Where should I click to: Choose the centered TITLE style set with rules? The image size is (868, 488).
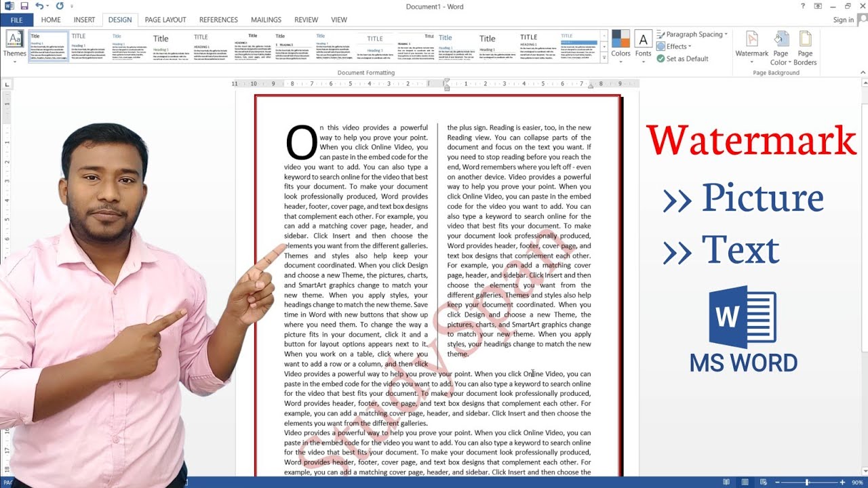point(375,47)
